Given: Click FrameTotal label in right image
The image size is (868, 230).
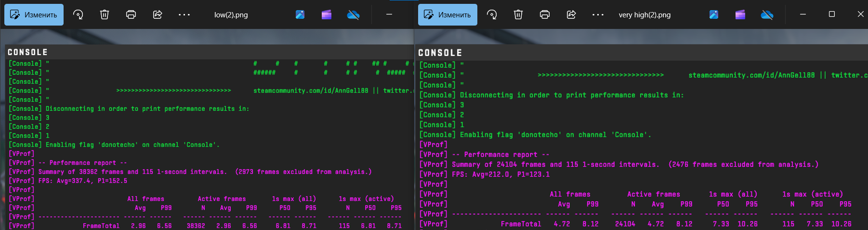Looking at the screenshot, I should coord(521,224).
